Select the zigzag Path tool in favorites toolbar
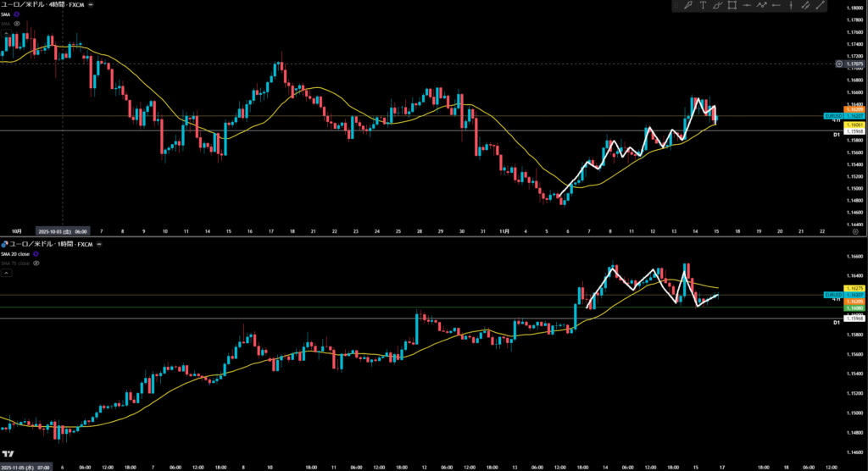The image size is (868, 471). (763, 6)
